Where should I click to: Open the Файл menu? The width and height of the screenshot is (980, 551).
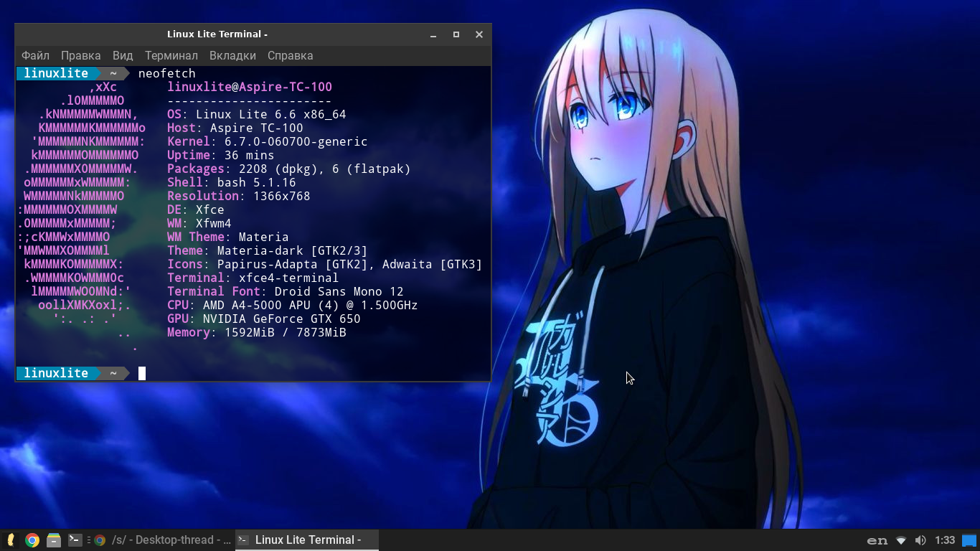coord(35,55)
